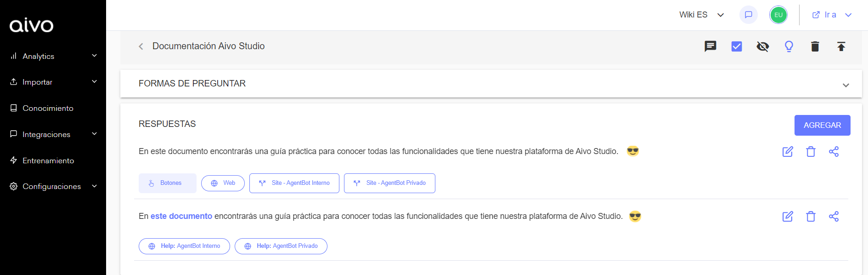Open the 'este documento' link
The width and height of the screenshot is (868, 275).
click(181, 216)
